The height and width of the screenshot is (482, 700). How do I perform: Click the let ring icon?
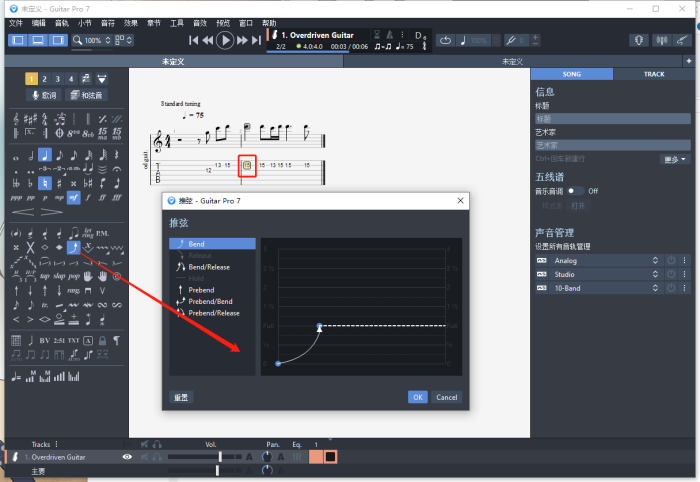(88, 233)
